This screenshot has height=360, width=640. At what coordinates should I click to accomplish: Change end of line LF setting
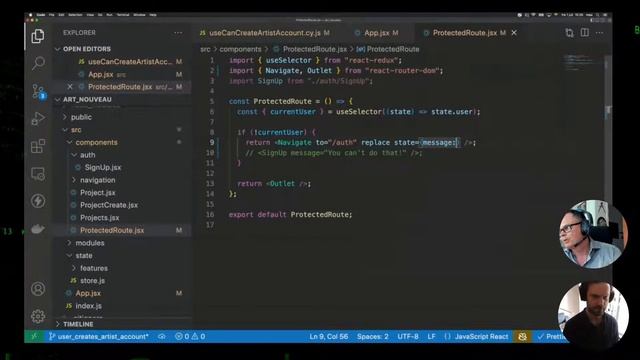(431, 336)
